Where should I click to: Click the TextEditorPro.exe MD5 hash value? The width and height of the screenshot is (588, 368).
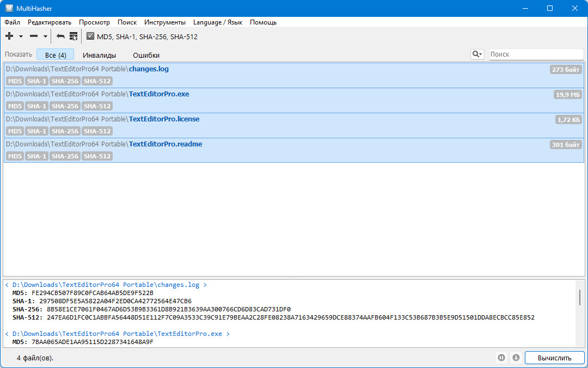92,342
